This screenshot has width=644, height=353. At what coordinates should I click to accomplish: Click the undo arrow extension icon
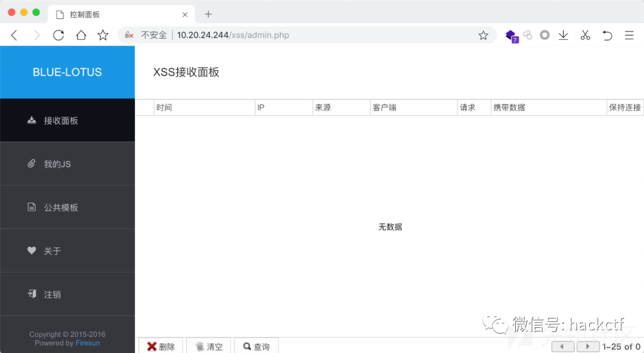click(x=607, y=35)
